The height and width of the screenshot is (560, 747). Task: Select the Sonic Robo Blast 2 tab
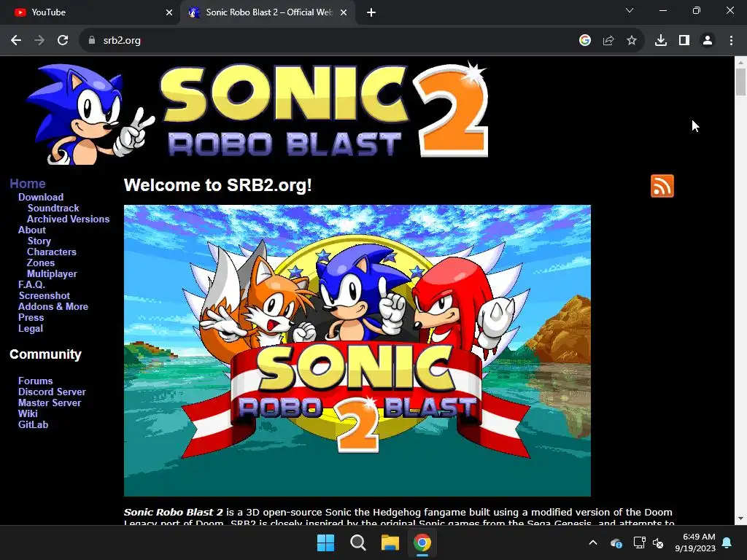tap(268, 12)
